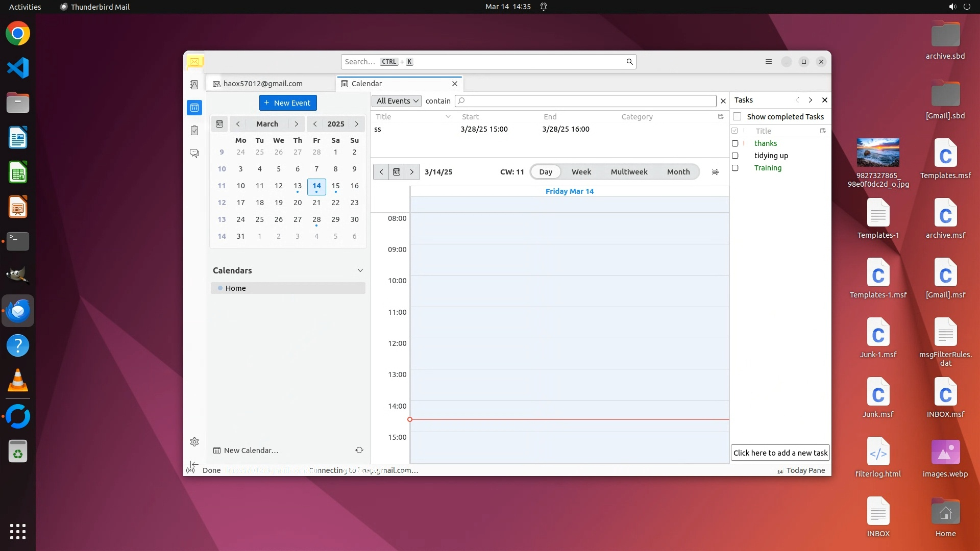Open the Tasks view sidebar icon
980x551 pixels.
point(194,131)
